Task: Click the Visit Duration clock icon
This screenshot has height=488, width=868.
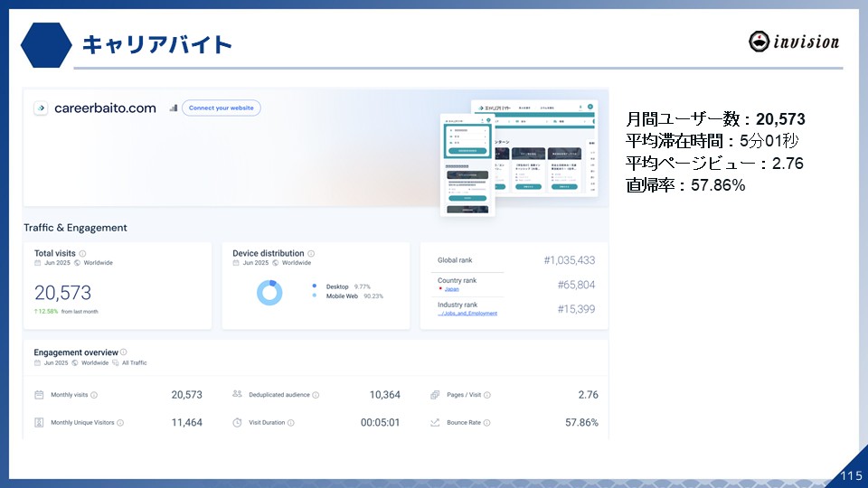Action: click(x=237, y=422)
